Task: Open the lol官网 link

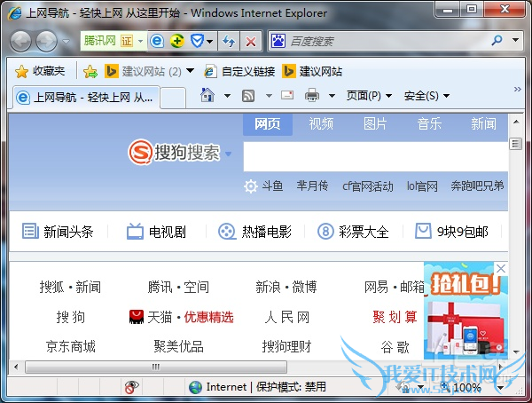Action: 422,186
